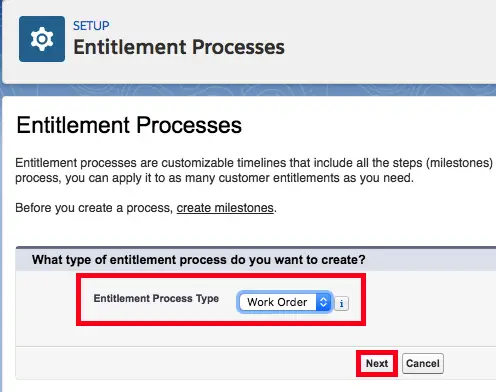Click the Entitlement Processes header title
The image size is (496, 392).
click(x=179, y=47)
